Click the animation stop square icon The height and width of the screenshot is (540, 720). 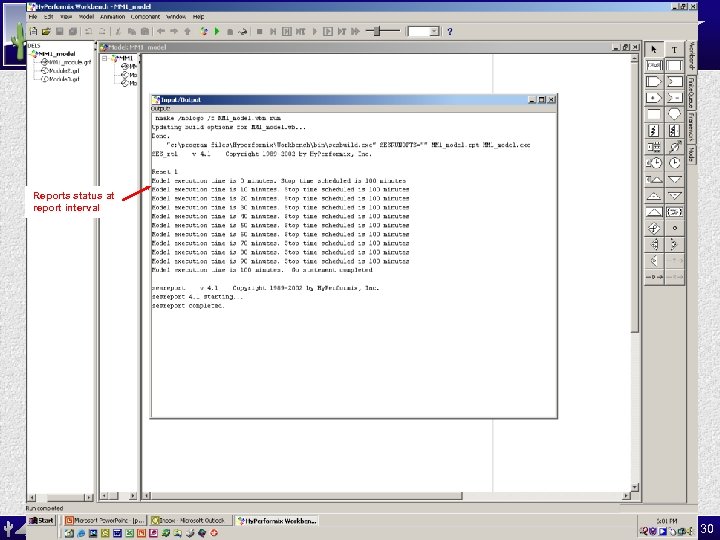click(259, 31)
